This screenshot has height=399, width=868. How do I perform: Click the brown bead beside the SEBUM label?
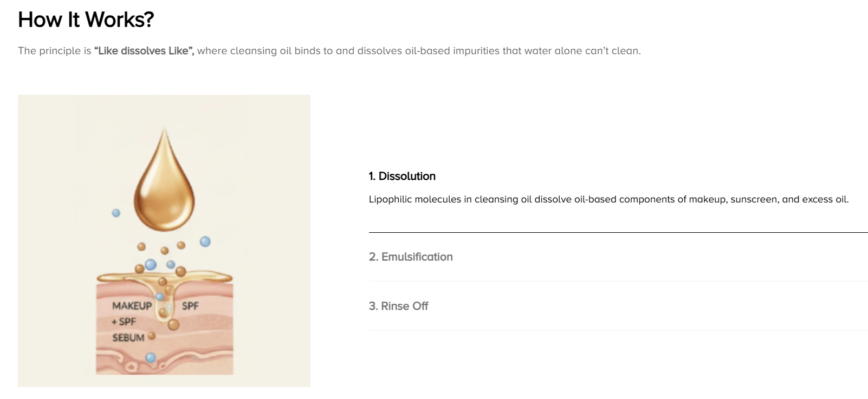152,336
